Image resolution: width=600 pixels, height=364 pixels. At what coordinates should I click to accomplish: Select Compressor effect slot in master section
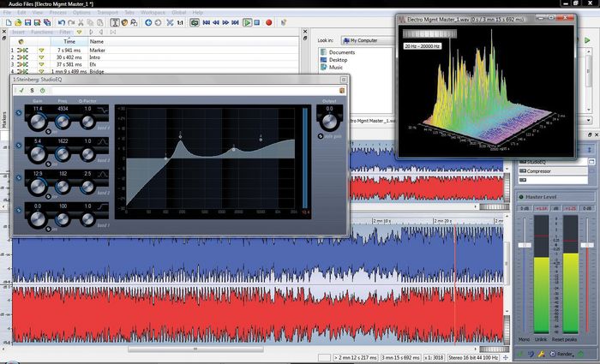pos(553,171)
